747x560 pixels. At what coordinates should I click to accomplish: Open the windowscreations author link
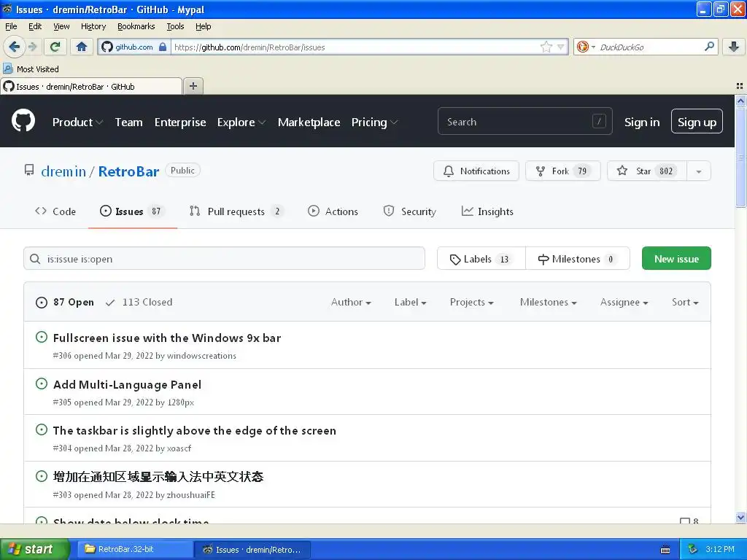pos(201,356)
